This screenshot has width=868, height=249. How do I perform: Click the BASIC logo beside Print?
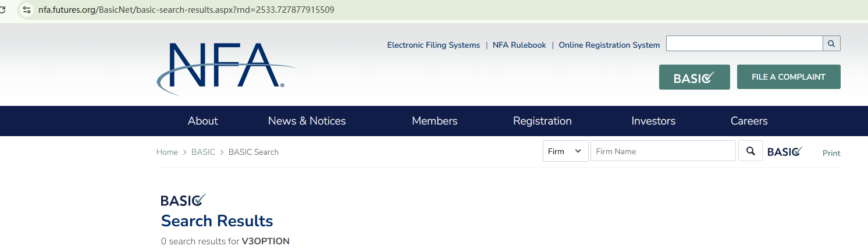(x=785, y=152)
